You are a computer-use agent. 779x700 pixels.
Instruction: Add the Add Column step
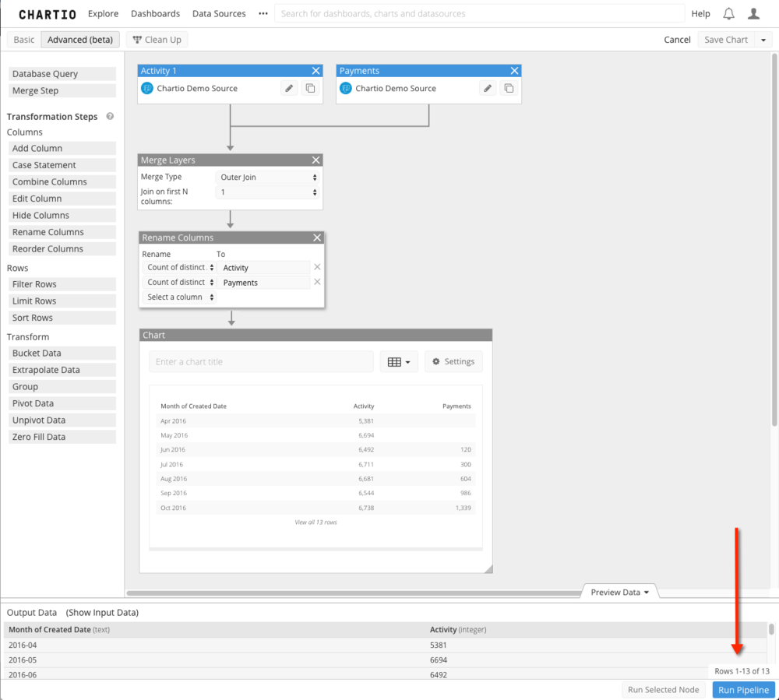62,149
